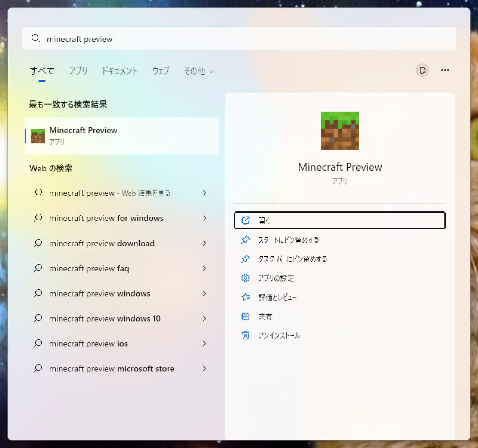
Task: Select suggestion 'minecraft preview ios'
Action: point(122,343)
